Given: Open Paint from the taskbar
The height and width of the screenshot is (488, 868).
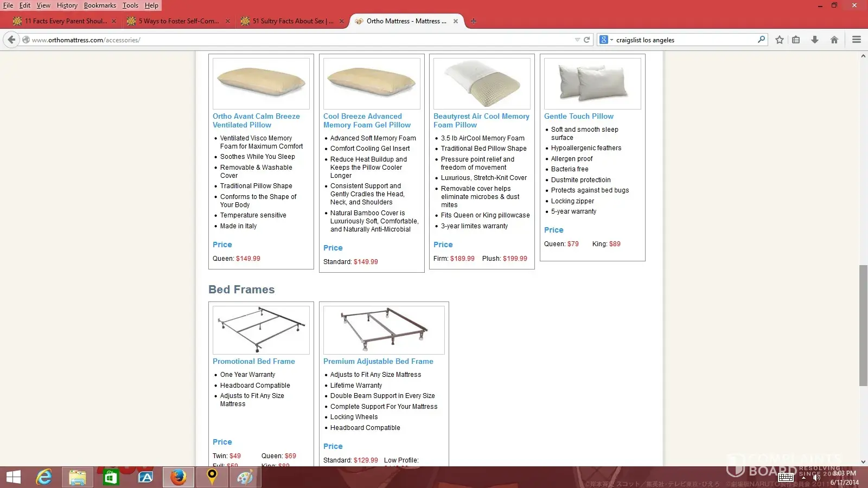Looking at the screenshot, I should point(245,477).
